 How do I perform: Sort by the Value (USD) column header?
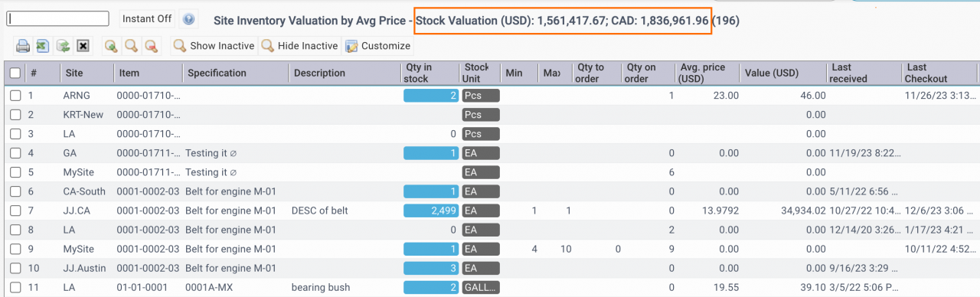click(x=771, y=73)
